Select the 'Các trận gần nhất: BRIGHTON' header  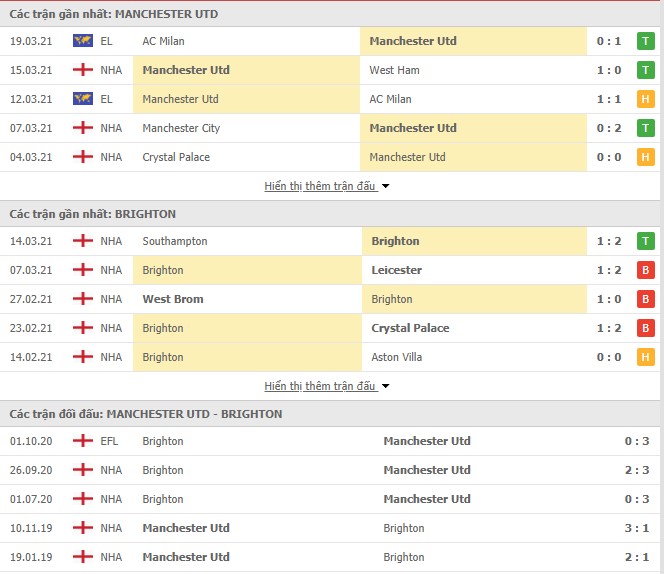(x=93, y=214)
